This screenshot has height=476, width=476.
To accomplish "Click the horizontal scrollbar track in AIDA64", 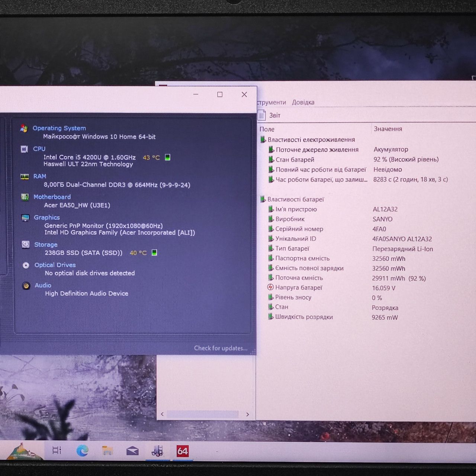I will 203,414.
